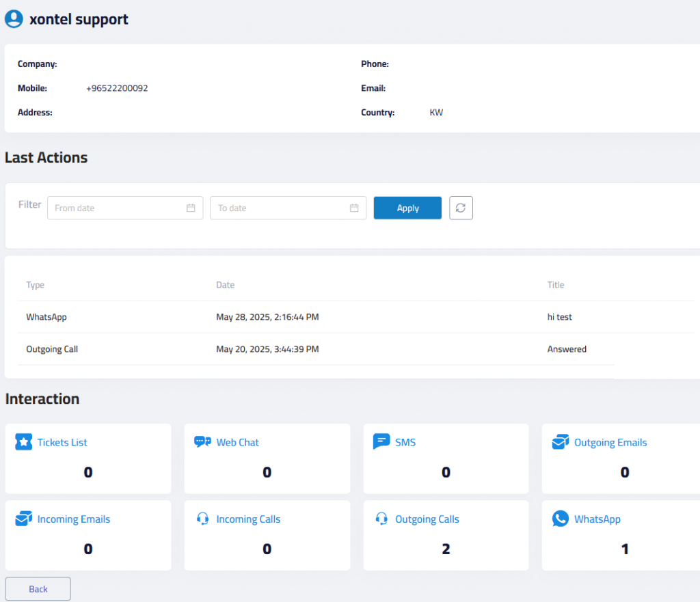The image size is (700, 602).
Task: Focus the To date input field
Action: 288,208
